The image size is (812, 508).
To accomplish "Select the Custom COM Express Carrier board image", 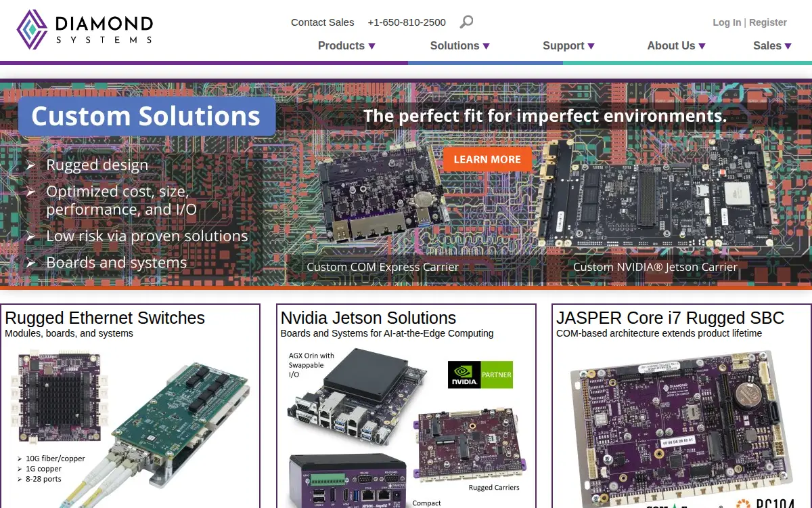I will (384, 194).
